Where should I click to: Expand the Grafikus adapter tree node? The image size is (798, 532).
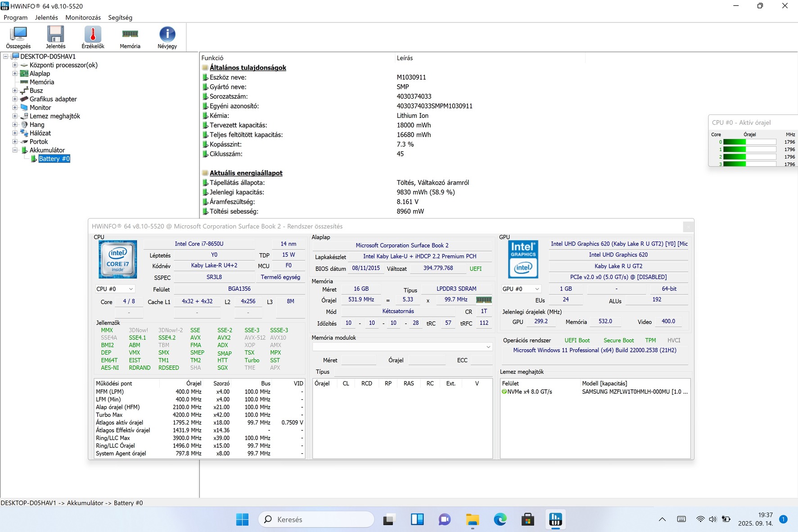coord(15,99)
